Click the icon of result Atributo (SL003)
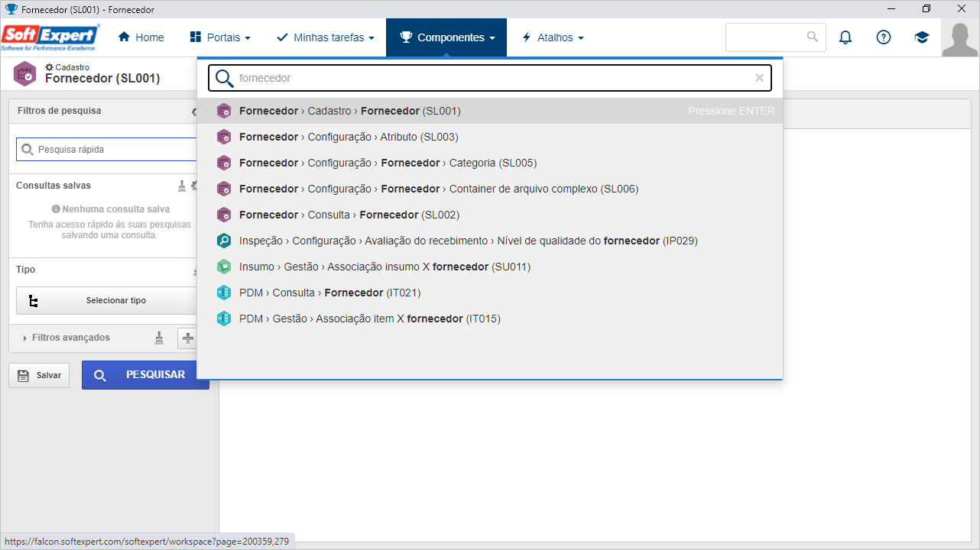 coord(224,137)
